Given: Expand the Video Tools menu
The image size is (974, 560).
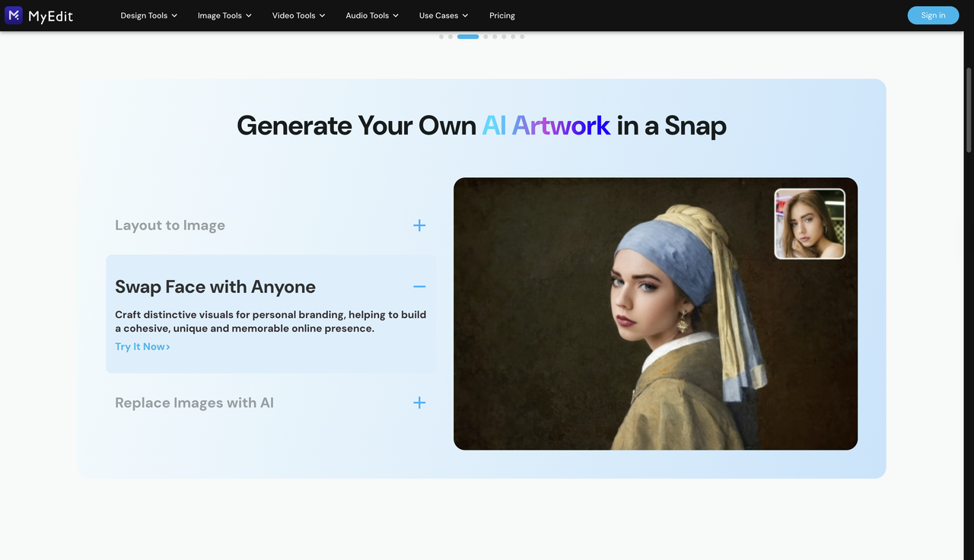Looking at the screenshot, I should [x=299, y=15].
